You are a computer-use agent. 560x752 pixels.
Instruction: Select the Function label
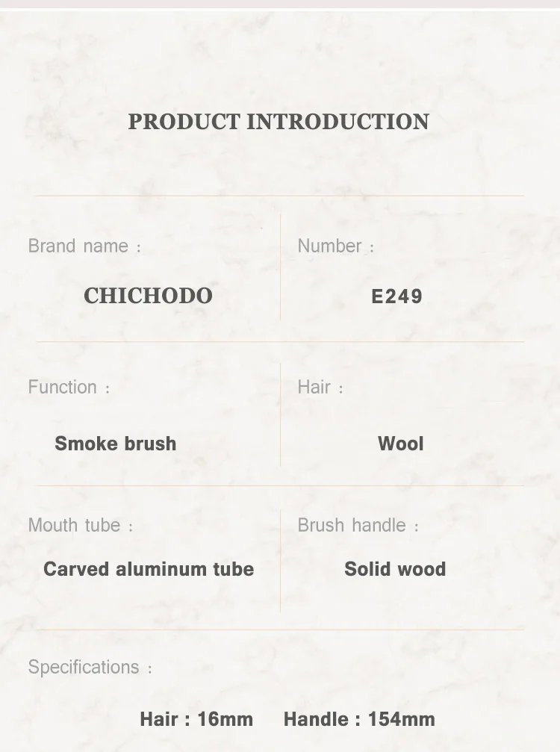point(69,387)
